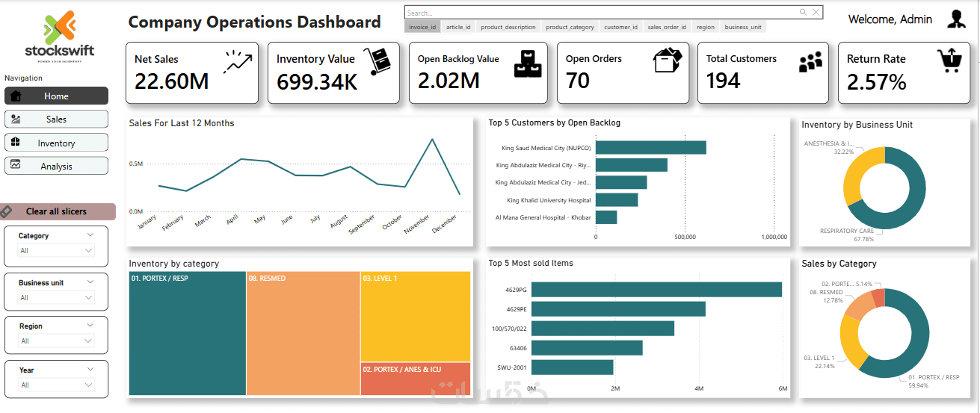Click the house icon in the Home button
The height and width of the screenshot is (413, 980).
[x=16, y=96]
